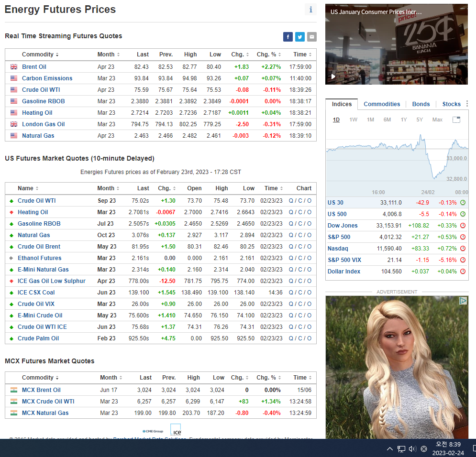Share quotes via Twitter icon

point(299,37)
